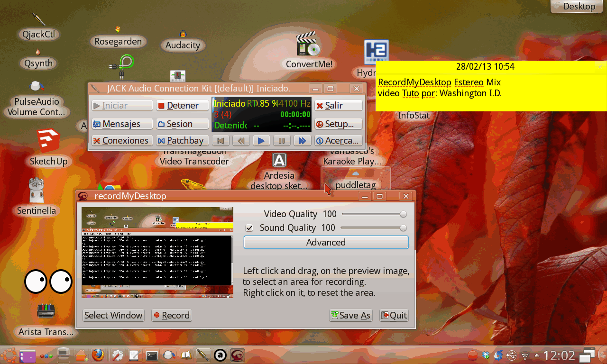Expand hidden system tray icons arrow

click(x=537, y=355)
